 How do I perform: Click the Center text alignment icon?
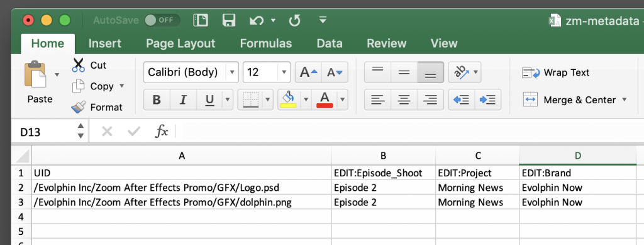(x=404, y=100)
